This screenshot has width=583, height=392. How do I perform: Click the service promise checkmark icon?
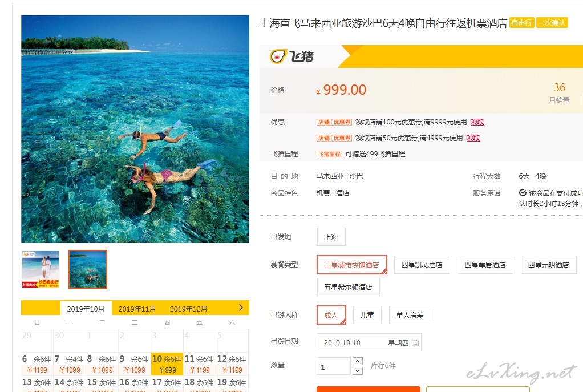(523, 193)
